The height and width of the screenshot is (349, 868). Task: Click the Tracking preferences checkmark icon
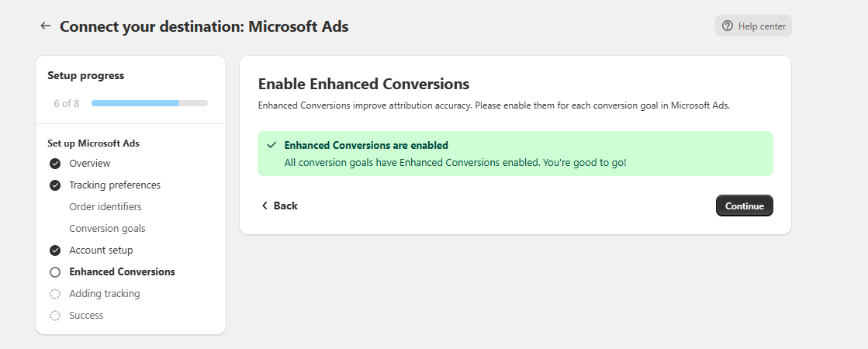click(55, 185)
